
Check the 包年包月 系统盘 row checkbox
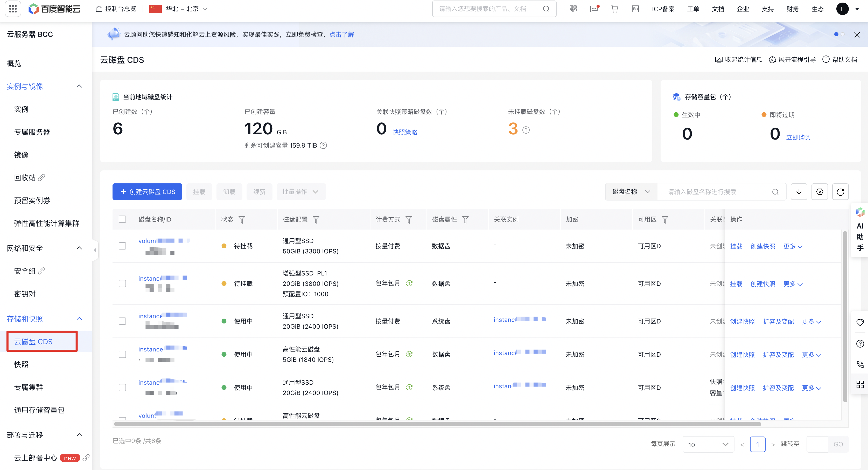[x=122, y=388]
